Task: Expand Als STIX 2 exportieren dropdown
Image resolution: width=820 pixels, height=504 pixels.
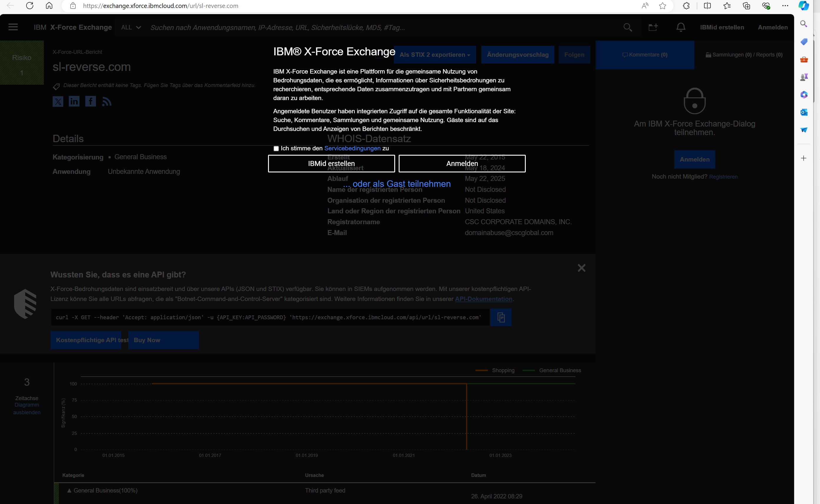Action: (435, 55)
